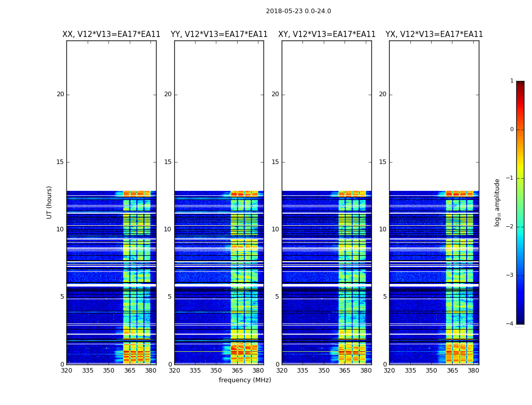Click the red band atop YX spectrogram
Viewport: 532px width, 405px height.
click(x=460, y=194)
